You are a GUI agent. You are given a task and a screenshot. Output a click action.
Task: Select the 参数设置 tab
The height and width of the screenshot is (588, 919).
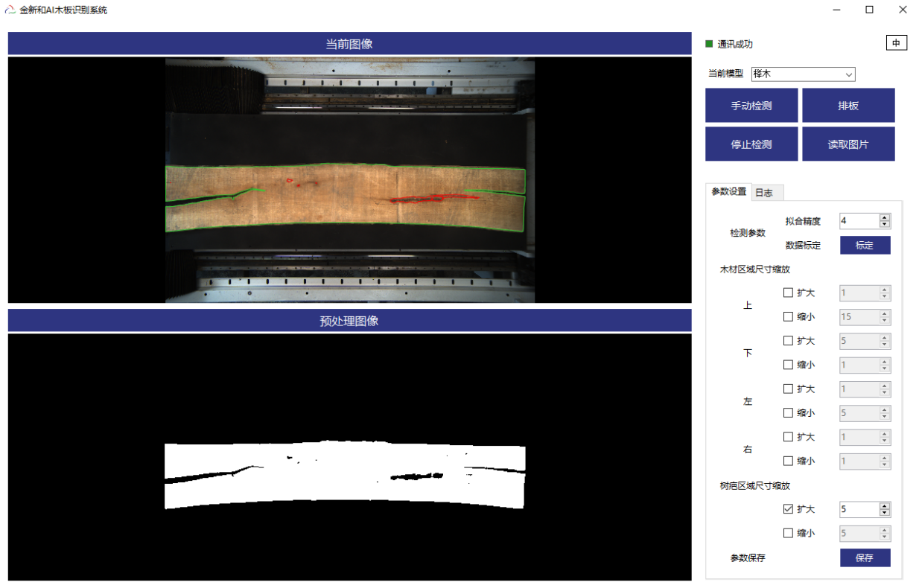(x=728, y=192)
